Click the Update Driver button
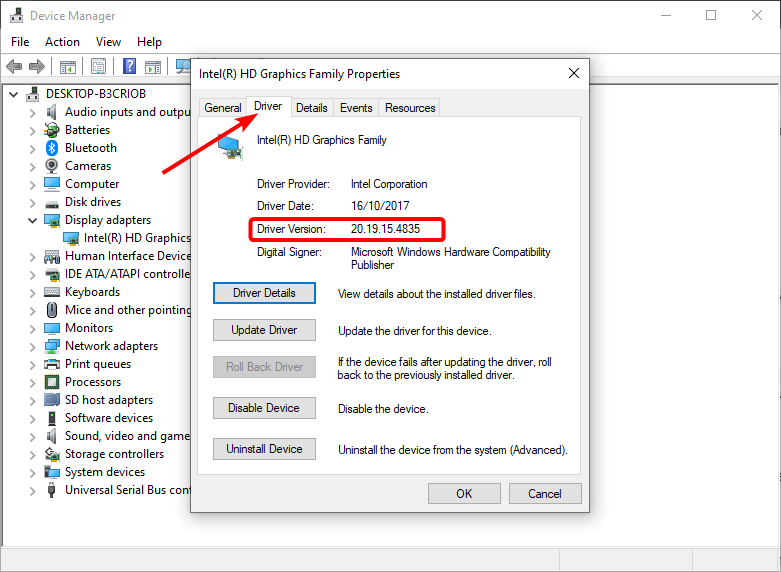Screen dimensions: 781x572 coord(264,330)
